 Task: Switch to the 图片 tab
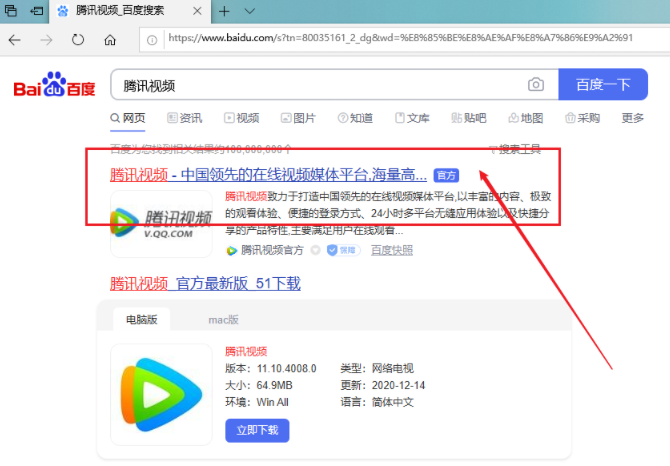(x=298, y=118)
